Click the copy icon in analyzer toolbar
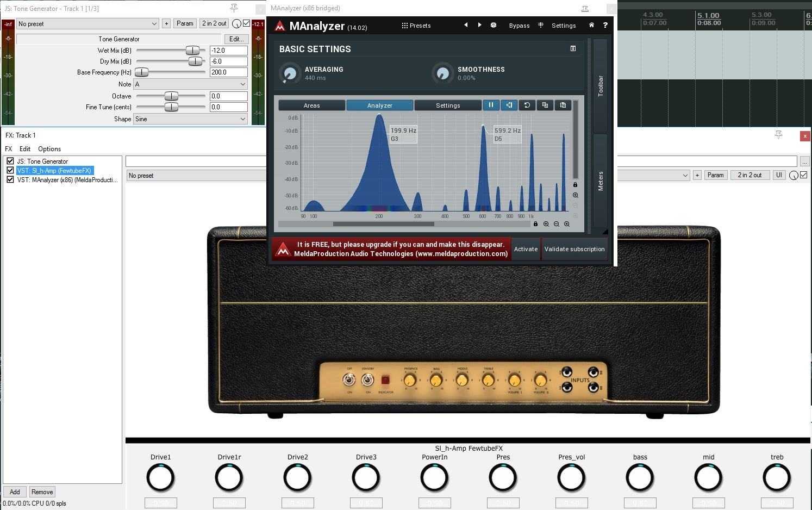812x510 pixels. tap(545, 105)
